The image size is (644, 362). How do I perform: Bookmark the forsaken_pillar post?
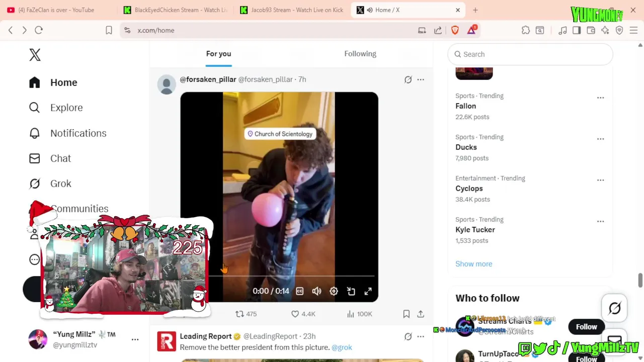(406, 314)
